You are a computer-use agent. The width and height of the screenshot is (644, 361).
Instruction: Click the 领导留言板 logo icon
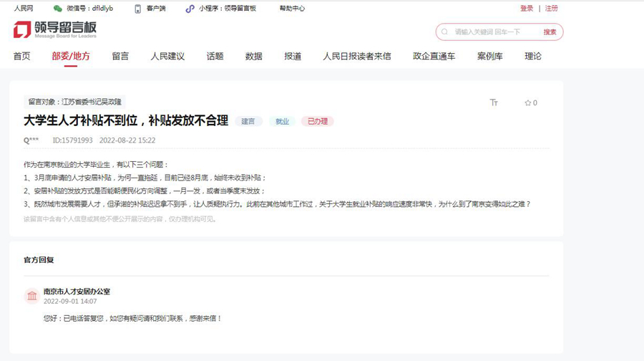click(22, 30)
